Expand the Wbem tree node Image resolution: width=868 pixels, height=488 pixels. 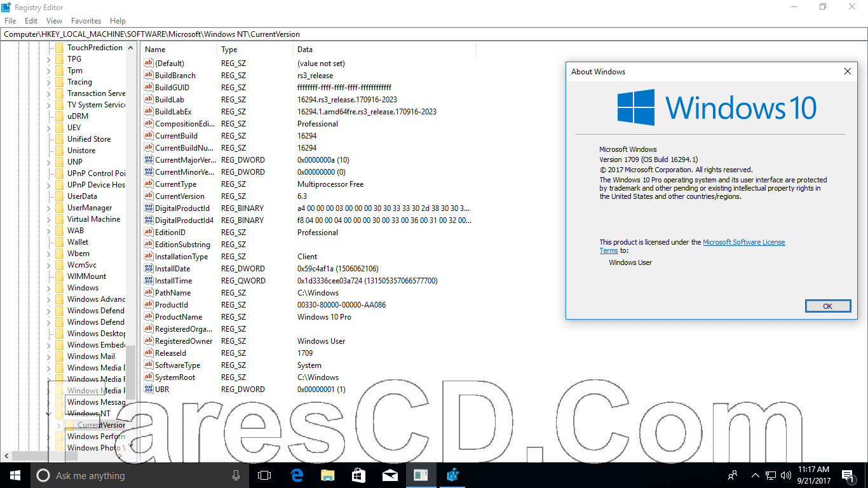click(49, 254)
